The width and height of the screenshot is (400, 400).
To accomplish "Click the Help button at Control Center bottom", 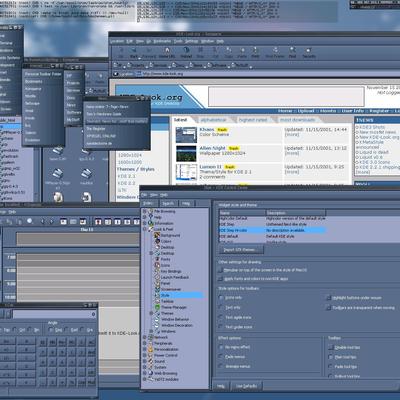I will click(x=221, y=386).
